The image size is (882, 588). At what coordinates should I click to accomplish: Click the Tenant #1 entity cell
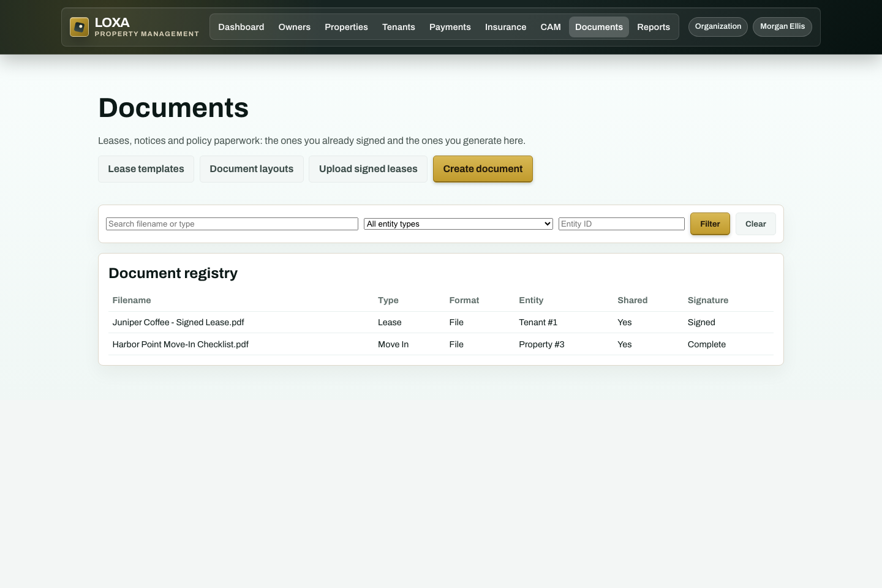[538, 322]
